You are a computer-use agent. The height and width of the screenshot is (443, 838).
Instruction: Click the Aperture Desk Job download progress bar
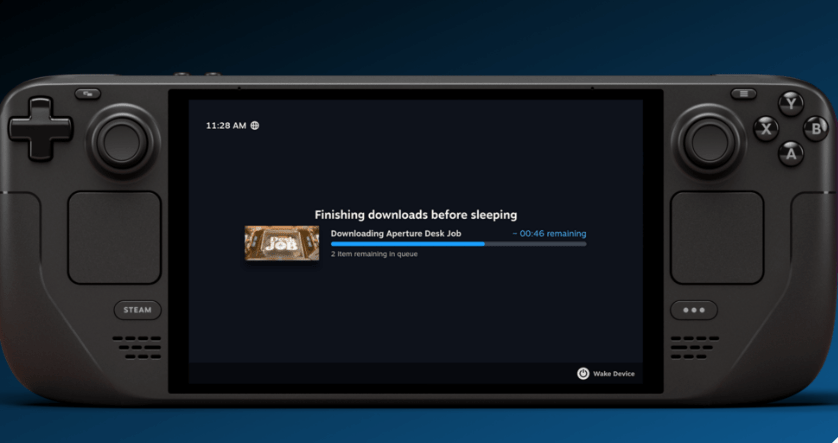click(458, 244)
